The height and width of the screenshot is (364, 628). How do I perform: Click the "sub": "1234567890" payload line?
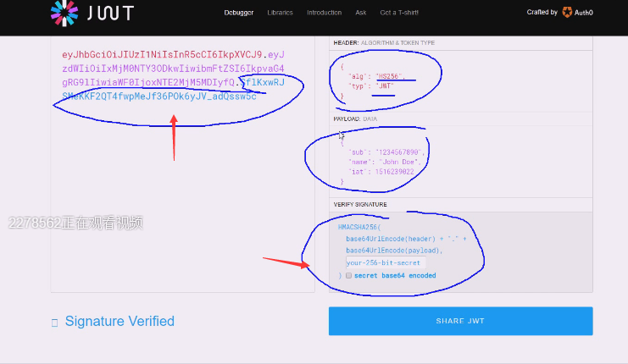[386, 152]
